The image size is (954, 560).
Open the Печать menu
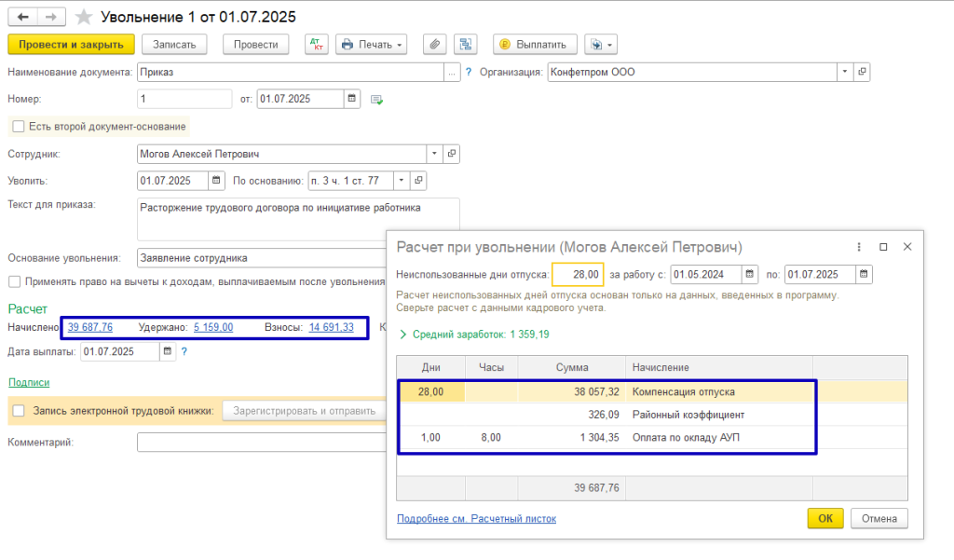coord(371,44)
